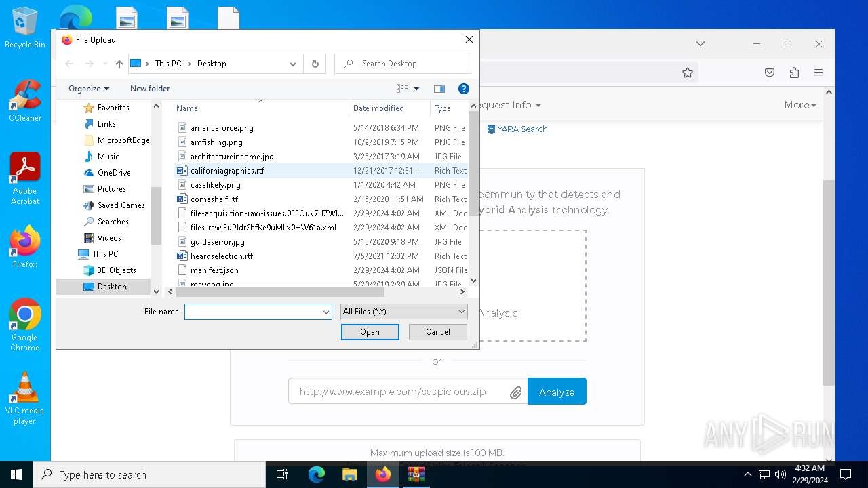Adjust the system volume icon
The height and width of the screenshot is (488, 868).
pos(781,474)
